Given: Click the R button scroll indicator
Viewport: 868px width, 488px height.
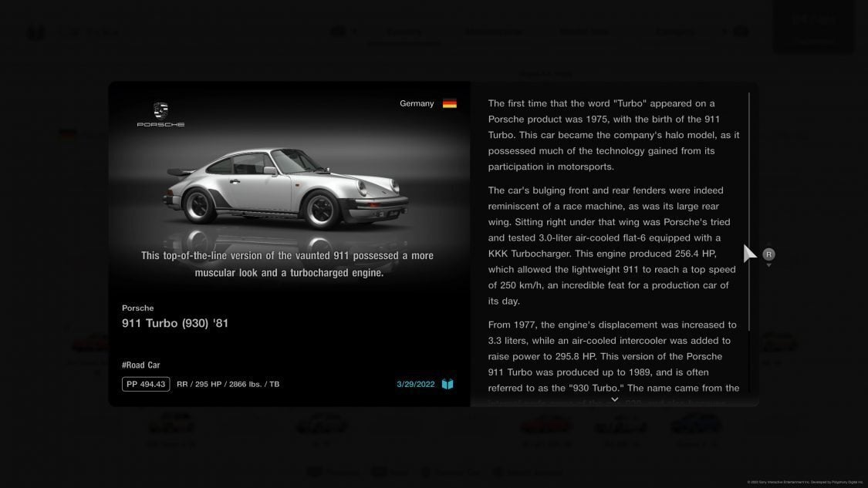Looking at the screenshot, I should (768, 253).
